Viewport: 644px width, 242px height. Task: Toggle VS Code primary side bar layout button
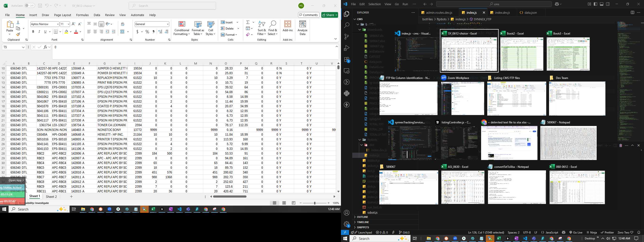point(595,4)
